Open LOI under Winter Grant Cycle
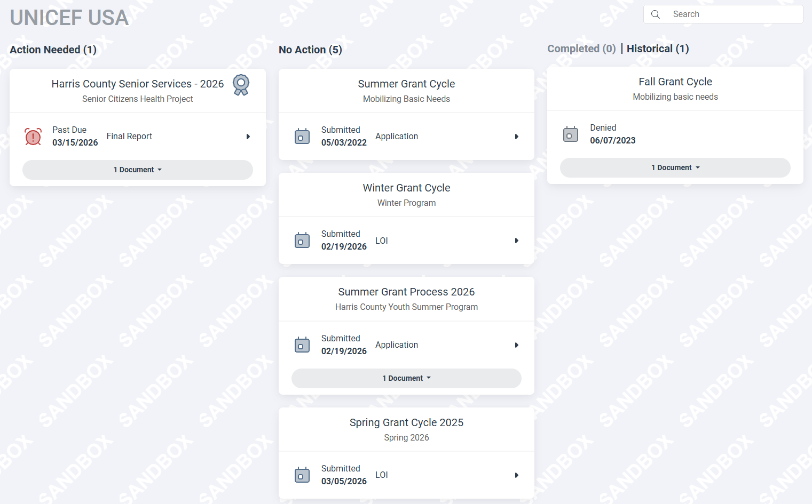This screenshot has width=812, height=504. (x=382, y=241)
